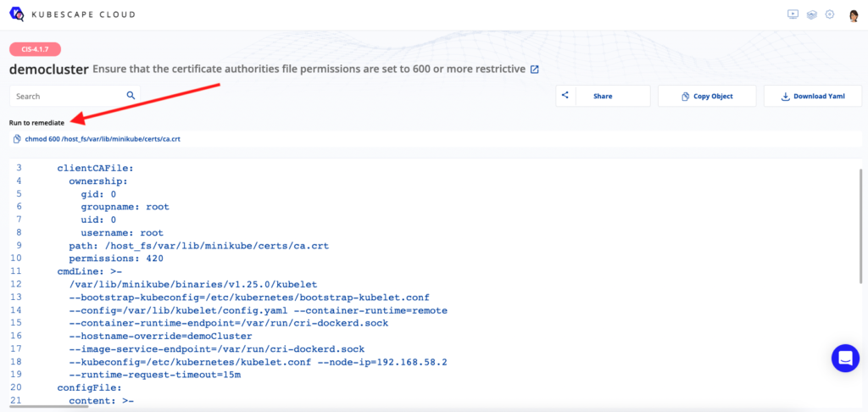This screenshot has height=412, width=868.
Task: Click the Download Yaml button
Action: tap(813, 96)
